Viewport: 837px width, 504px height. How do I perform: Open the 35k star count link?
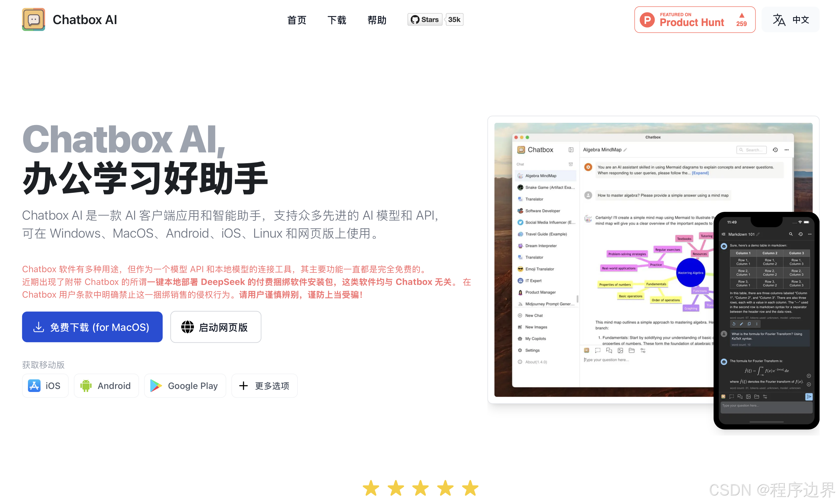454,20
